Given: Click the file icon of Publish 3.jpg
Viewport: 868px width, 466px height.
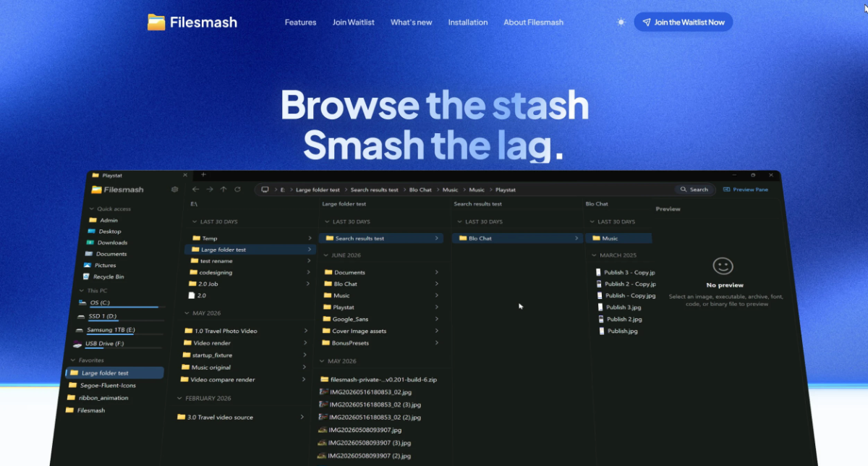Looking at the screenshot, I should coord(600,308).
